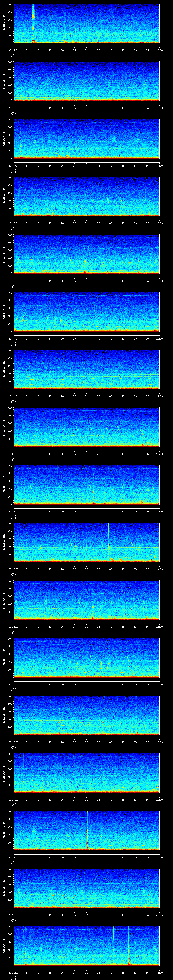The width and height of the screenshot is (173, 980).
Task: Click the spectrogram panel starting at 20:18:00
Action: [x=87, y=254]
